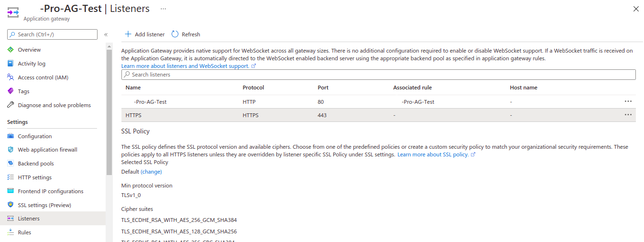Open HTTP settings

[34, 177]
